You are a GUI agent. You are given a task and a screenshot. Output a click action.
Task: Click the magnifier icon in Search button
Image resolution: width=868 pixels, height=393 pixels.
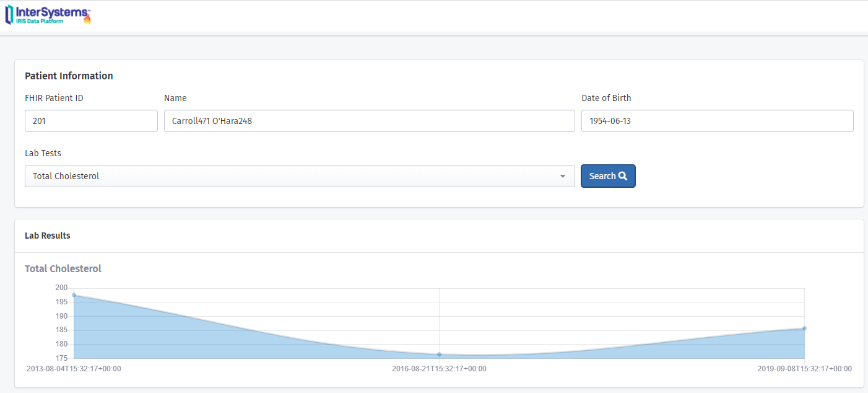coord(623,176)
